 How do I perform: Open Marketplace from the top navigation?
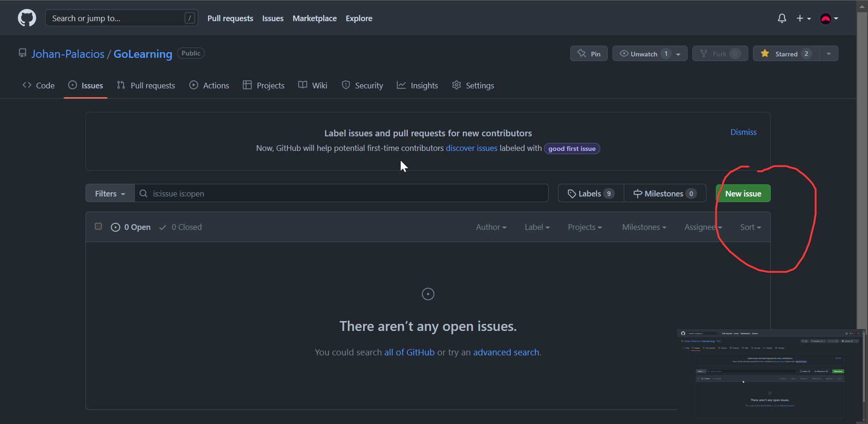tap(315, 18)
